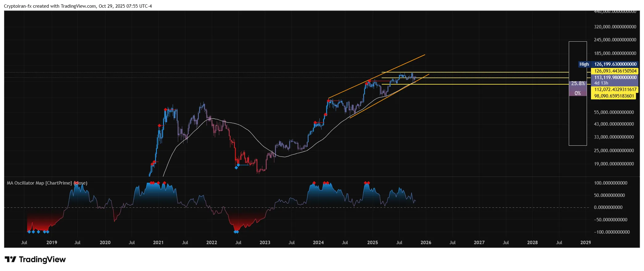
Task: Click the leftmost blue diamond in oscillator pane
Action: click(x=29, y=232)
